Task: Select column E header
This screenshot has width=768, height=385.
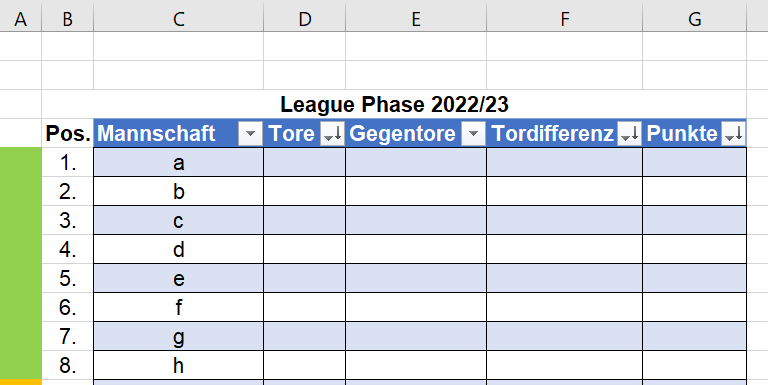Action: (x=416, y=19)
